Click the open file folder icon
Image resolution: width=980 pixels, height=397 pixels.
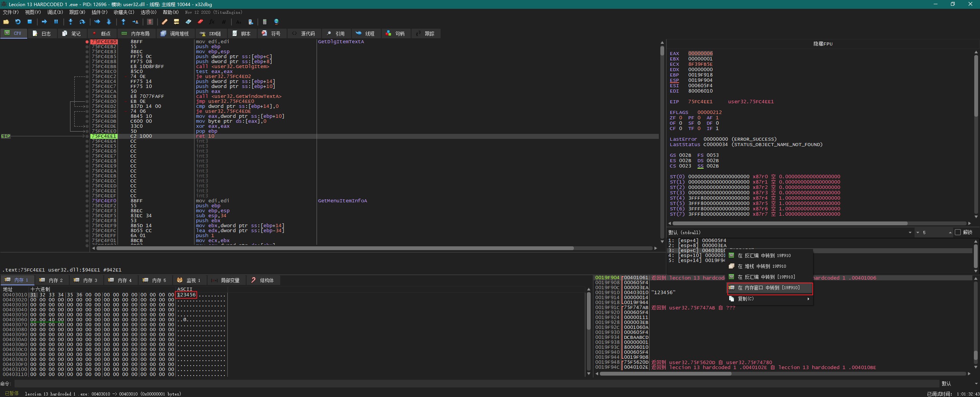[x=6, y=22]
